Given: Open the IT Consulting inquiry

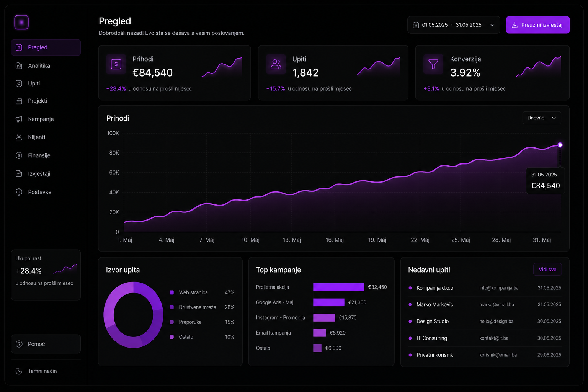Looking at the screenshot, I should 485,338.
